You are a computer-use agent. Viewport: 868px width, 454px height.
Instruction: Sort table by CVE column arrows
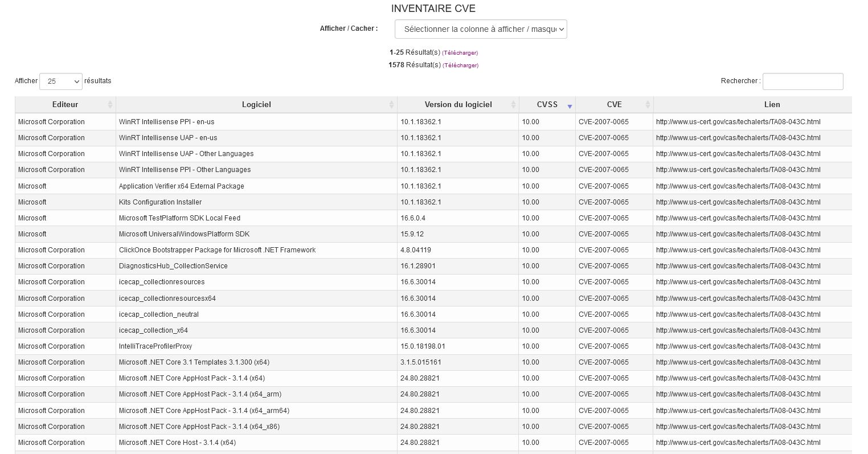click(x=648, y=105)
